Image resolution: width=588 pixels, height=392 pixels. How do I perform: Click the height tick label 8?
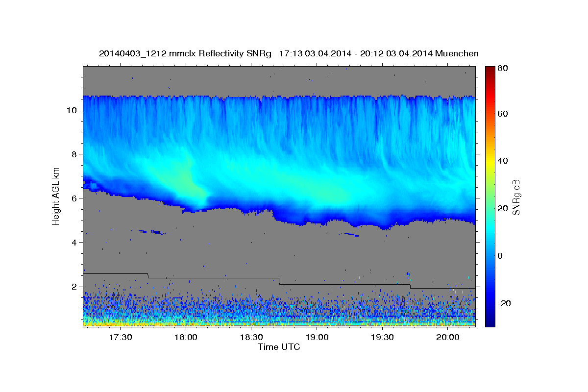pos(74,154)
